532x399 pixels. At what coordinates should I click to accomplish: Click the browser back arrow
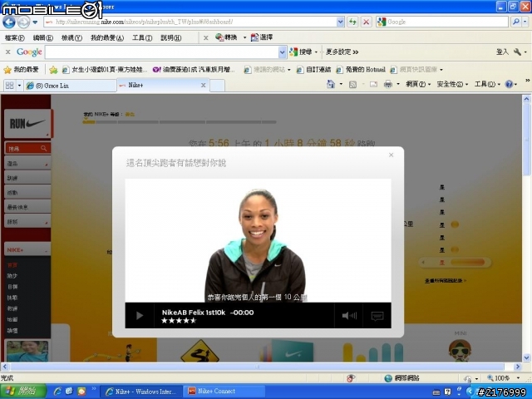9,22
